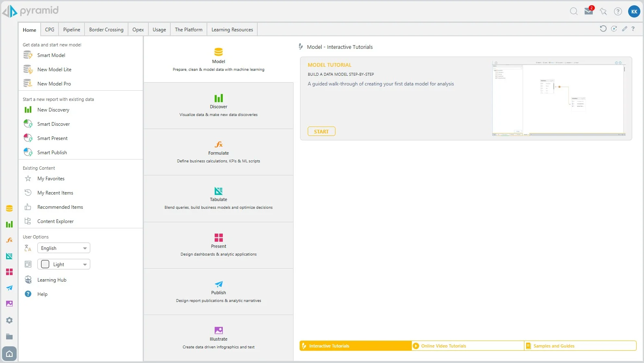Select the Present module card
This screenshot has width=644, height=363.
(218, 245)
